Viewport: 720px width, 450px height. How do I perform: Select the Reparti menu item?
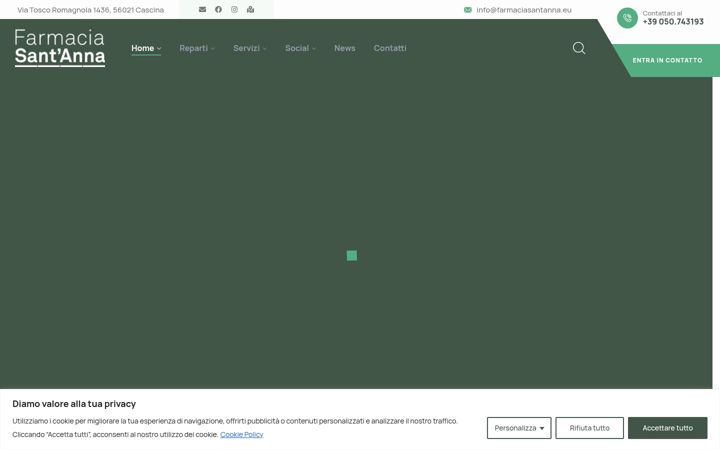coord(193,48)
